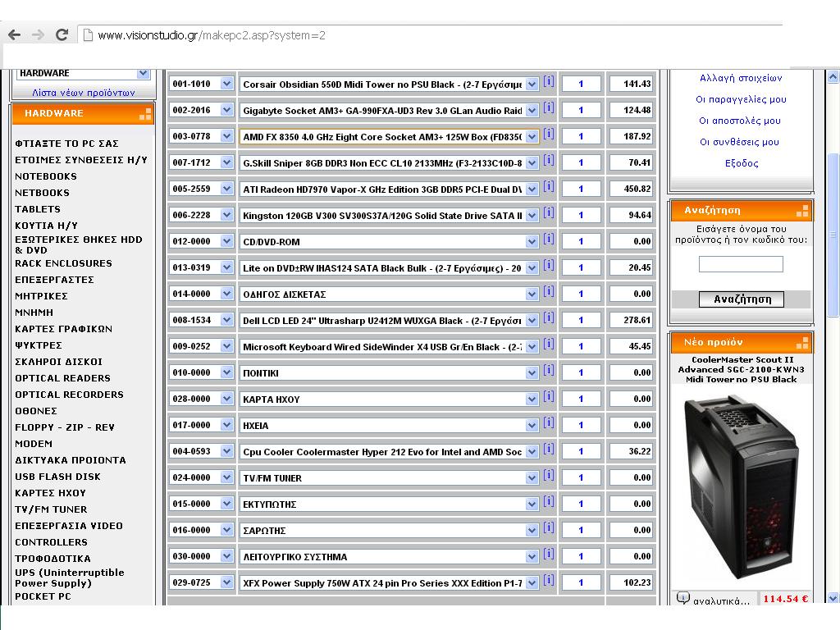Screen dimensions: 840x630
Task: Click the Λίστα νέων προϊόντων link
Action: [84, 93]
